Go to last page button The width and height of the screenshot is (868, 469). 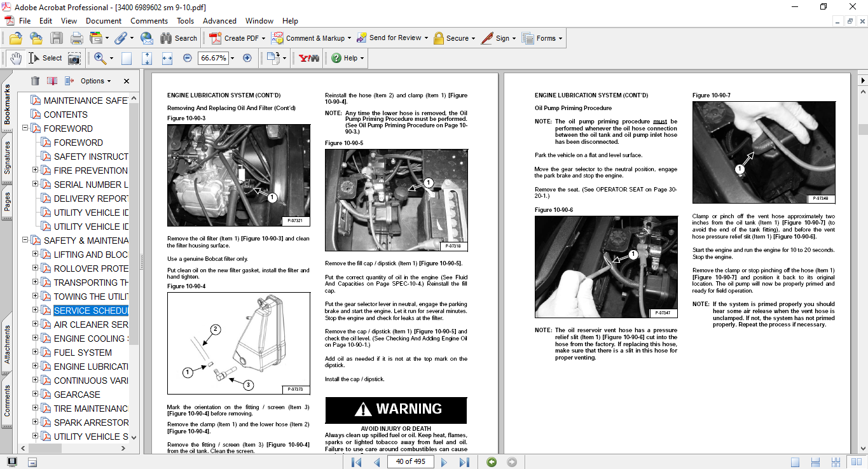click(465, 462)
